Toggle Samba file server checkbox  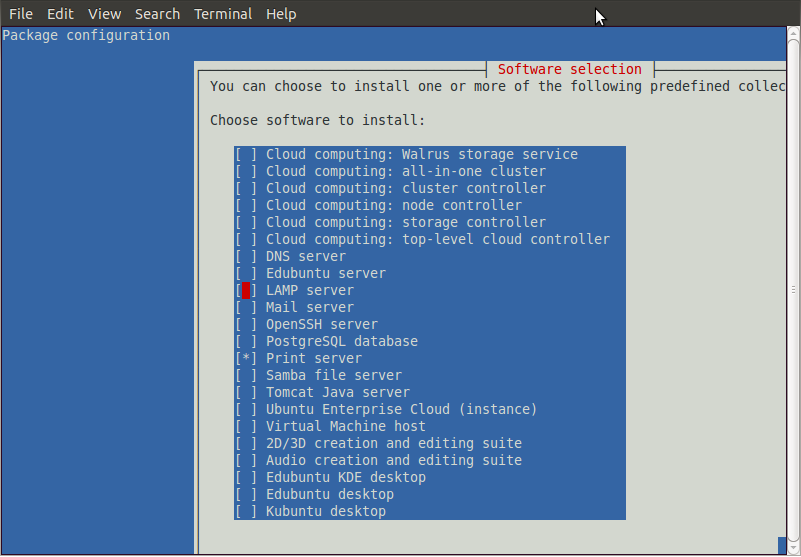pos(246,375)
